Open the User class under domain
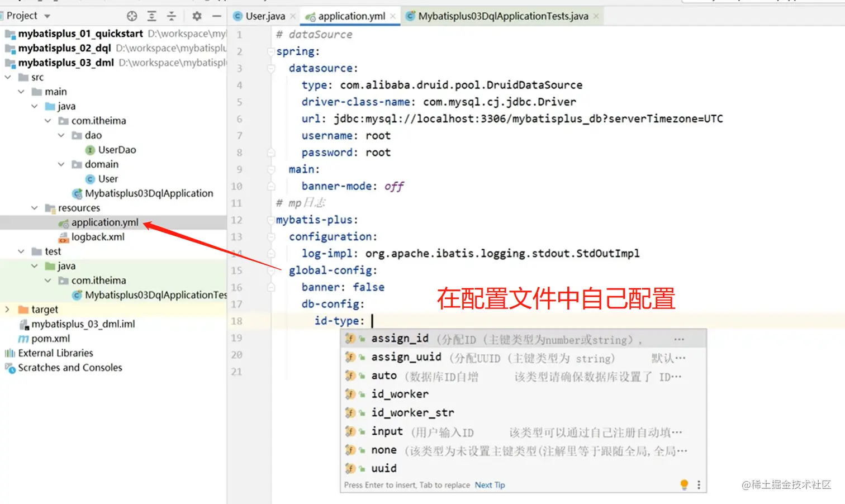 click(x=108, y=179)
